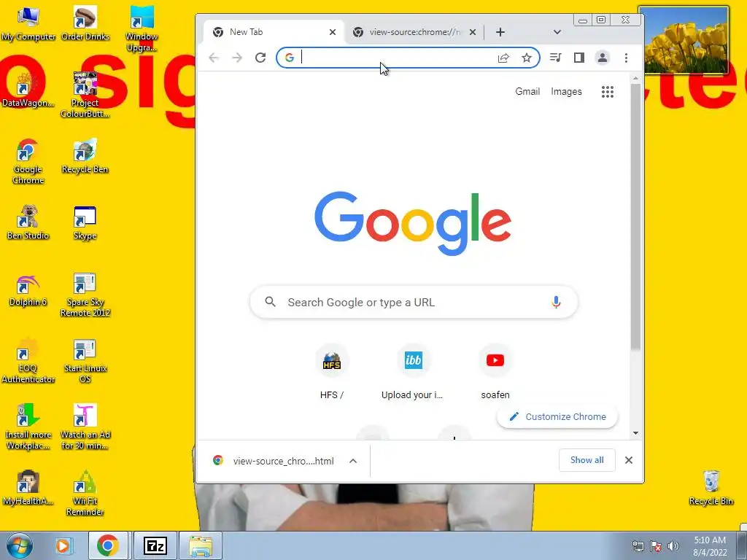Open the Chrome side panel icon

(x=578, y=58)
